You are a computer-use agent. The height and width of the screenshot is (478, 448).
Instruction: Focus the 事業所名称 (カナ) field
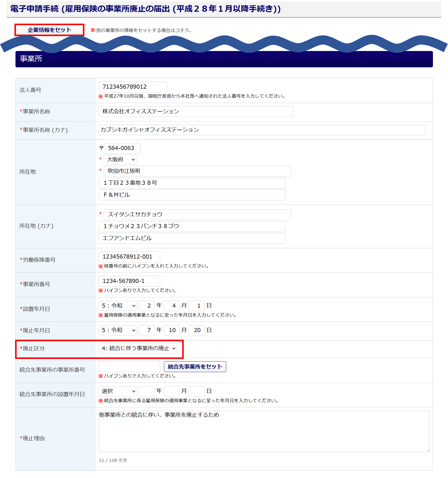(262, 130)
